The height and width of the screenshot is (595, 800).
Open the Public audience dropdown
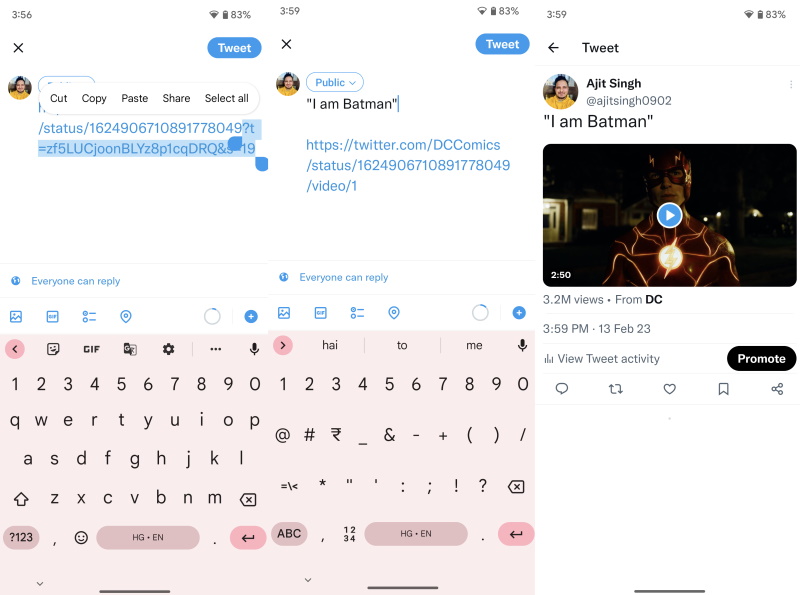click(335, 82)
